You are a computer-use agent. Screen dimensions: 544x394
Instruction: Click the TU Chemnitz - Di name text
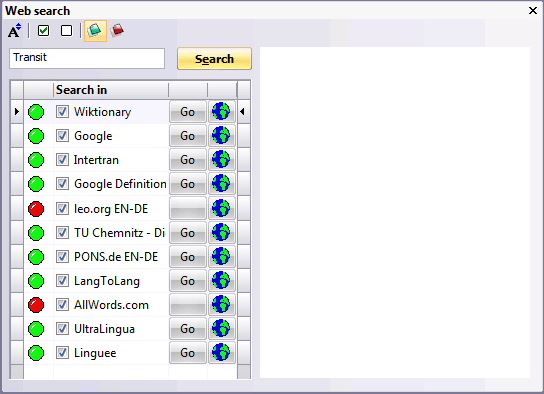click(x=119, y=233)
